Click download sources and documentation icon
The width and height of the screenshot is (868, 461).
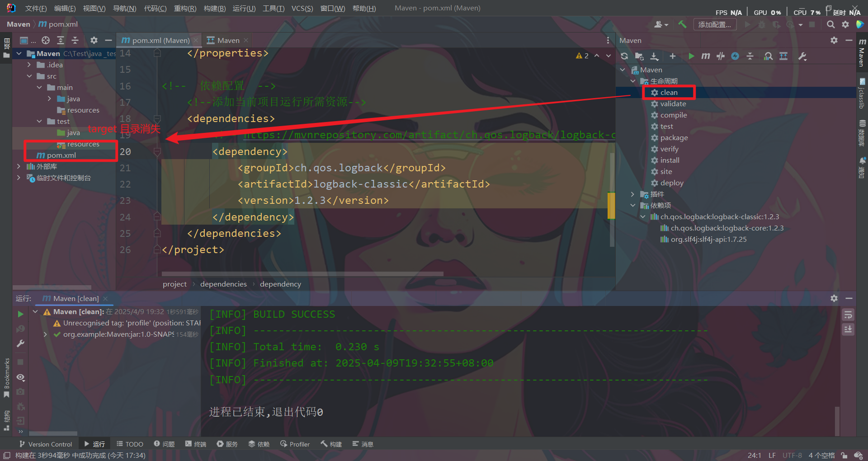point(654,56)
